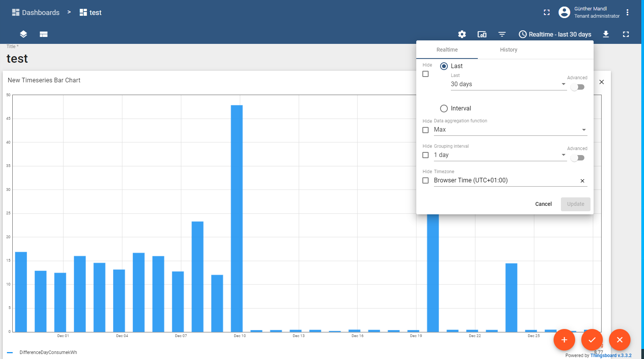Viewport: 644px width, 359px height.
Task: Export the dashboard via download icon
Action: [x=606, y=34]
